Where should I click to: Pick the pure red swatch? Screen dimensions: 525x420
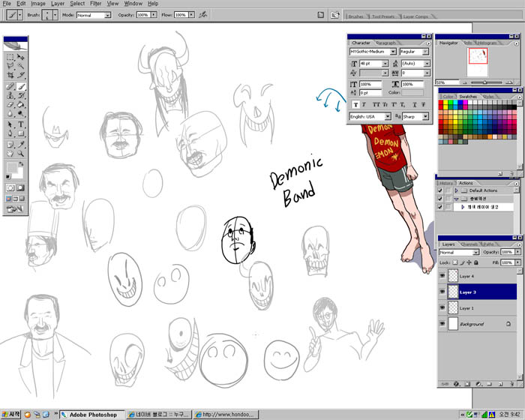click(441, 103)
